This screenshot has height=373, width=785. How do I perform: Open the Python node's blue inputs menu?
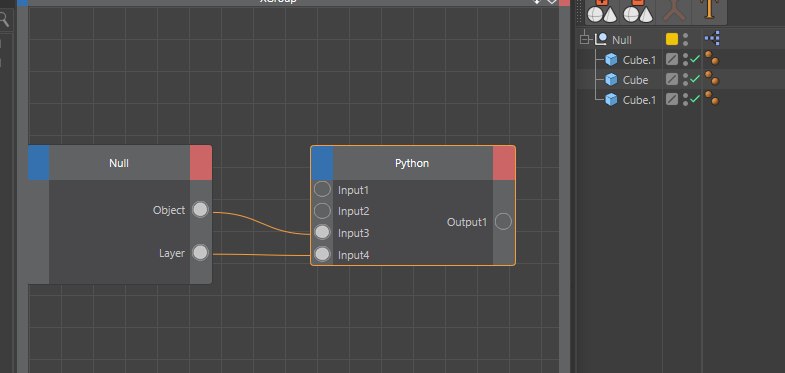pos(322,163)
